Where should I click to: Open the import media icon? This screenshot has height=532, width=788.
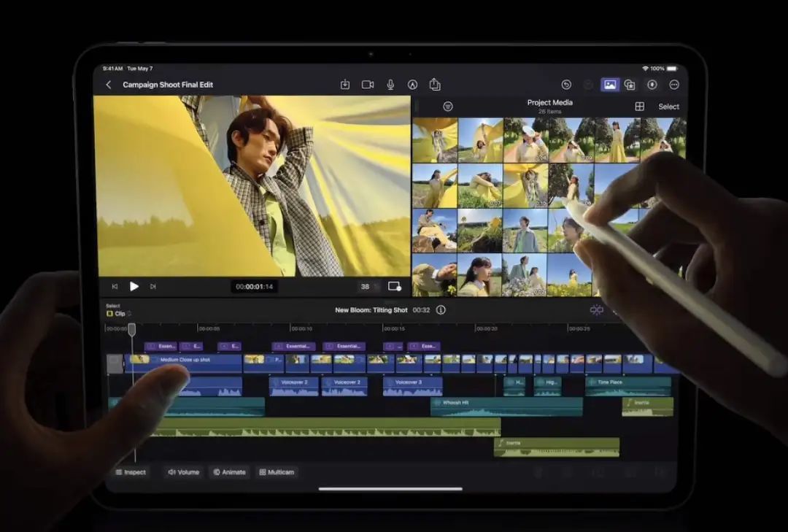[x=345, y=85]
